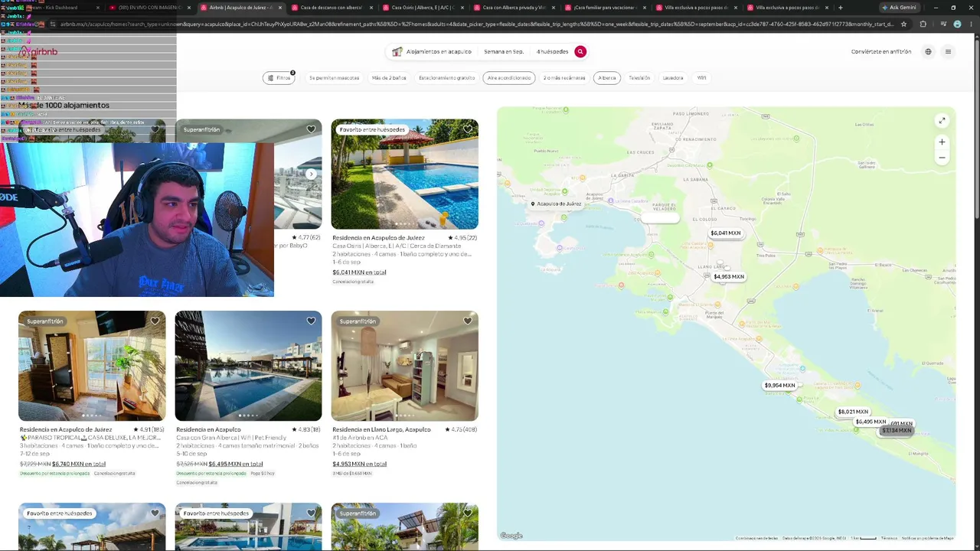
Task: Favorite the Casa con Gran Alberca listing
Action: [x=311, y=321]
